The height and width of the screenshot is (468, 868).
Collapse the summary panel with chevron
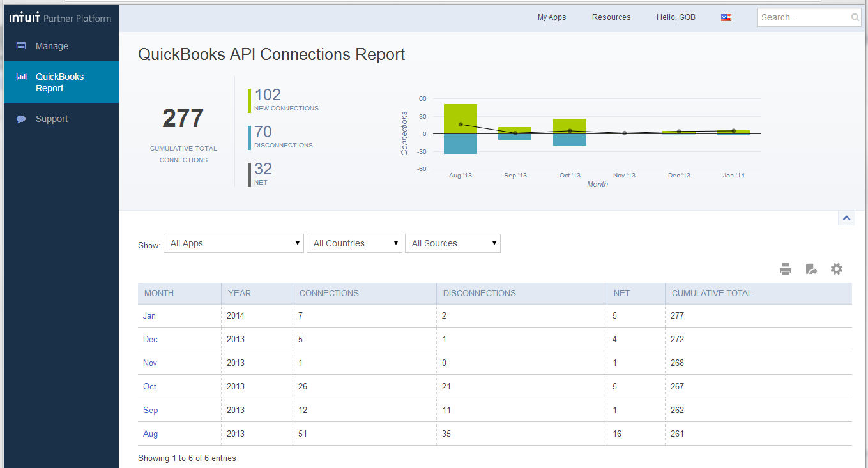pyautogui.click(x=846, y=218)
